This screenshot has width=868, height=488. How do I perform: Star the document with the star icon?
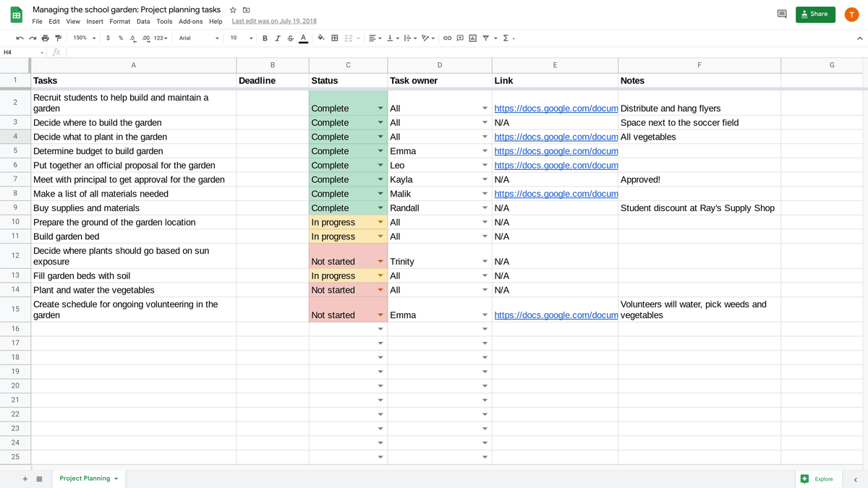[233, 10]
